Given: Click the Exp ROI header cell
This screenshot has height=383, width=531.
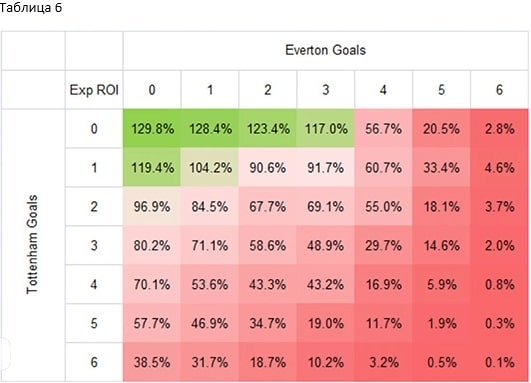Looking at the screenshot, I should click(x=94, y=90).
